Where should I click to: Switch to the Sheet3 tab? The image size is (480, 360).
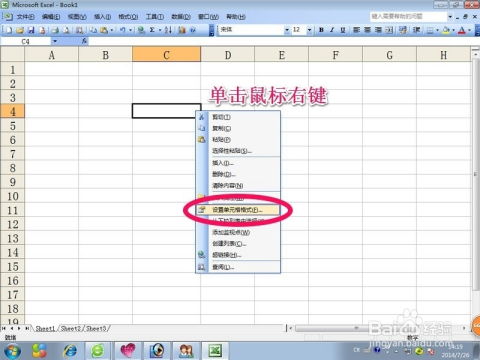point(96,329)
